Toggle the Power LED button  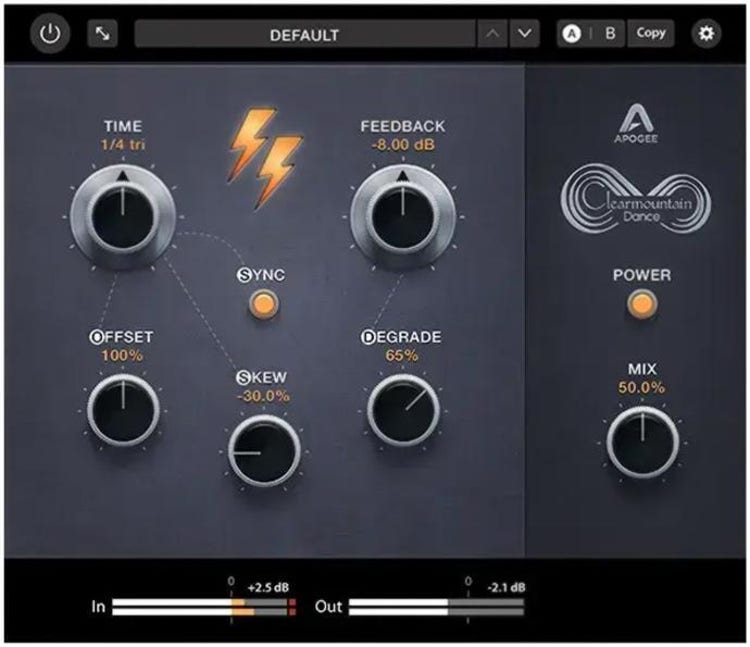[x=641, y=304]
